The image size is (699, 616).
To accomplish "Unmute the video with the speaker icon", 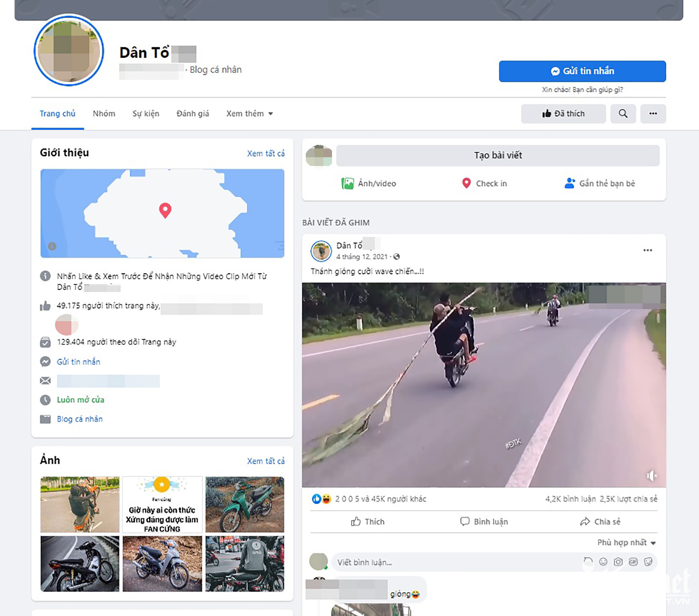I will coord(651,476).
